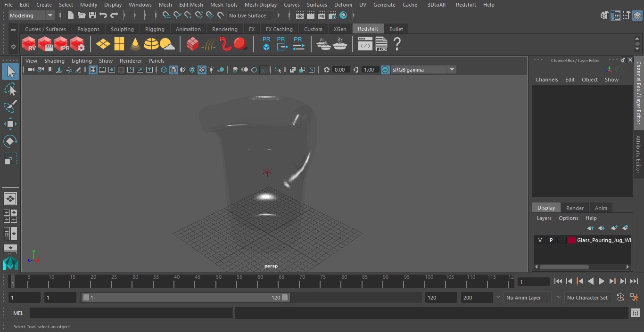Open the viewport Shading menu
Image resolution: width=644 pixels, height=332 pixels.
54,61
